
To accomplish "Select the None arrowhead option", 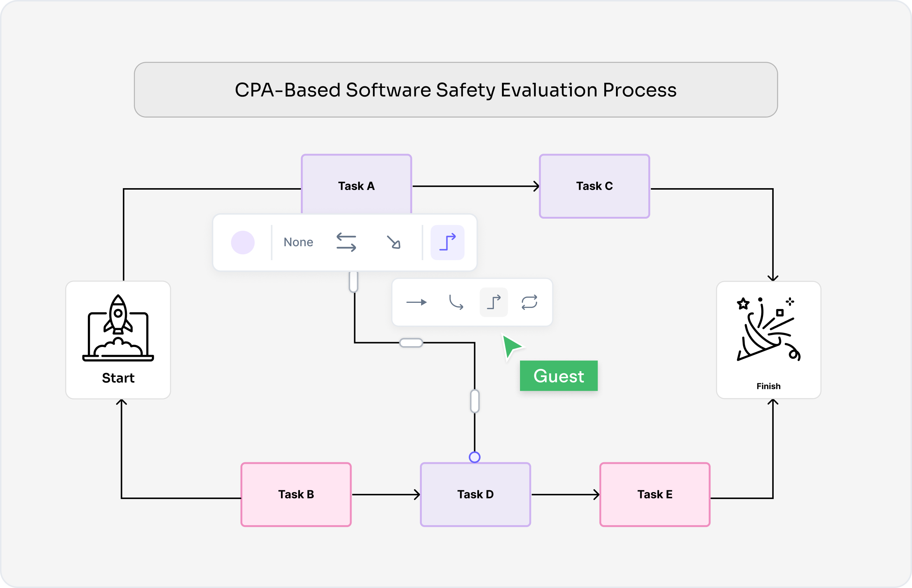I will click(x=298, y=242).
